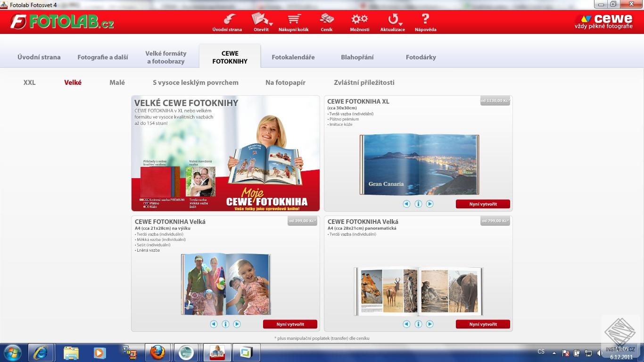This screenshot has height=362, width=644.
Task: View the Ceník price list
Action: [327, 21]
